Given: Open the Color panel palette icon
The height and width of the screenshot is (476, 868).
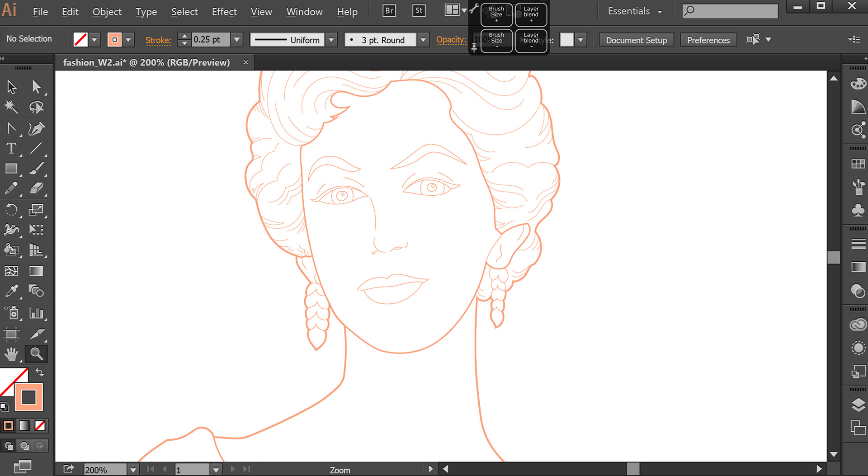Looking at the screenshot, I should click(x=858, y=84).
